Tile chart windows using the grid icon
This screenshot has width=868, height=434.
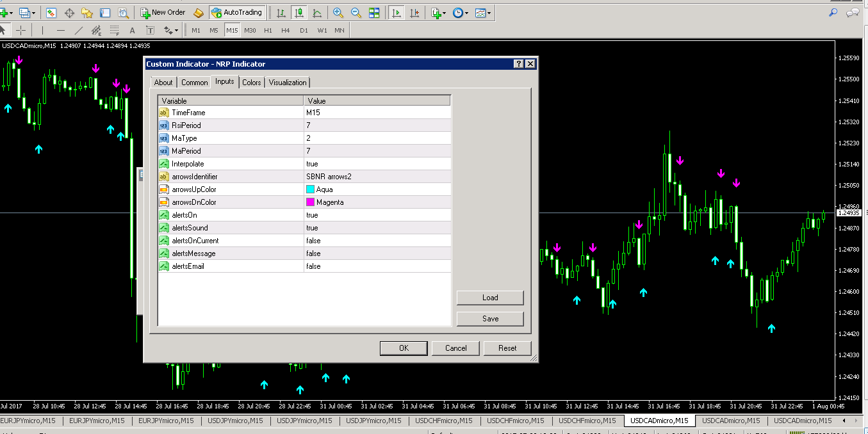[x=374, y=12]
